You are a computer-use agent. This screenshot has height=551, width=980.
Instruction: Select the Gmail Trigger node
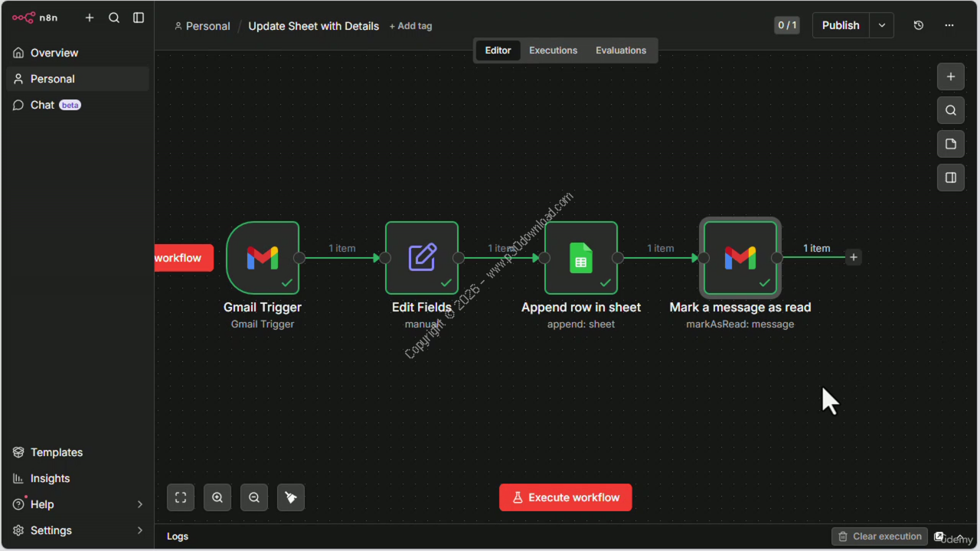pos(263,258)
